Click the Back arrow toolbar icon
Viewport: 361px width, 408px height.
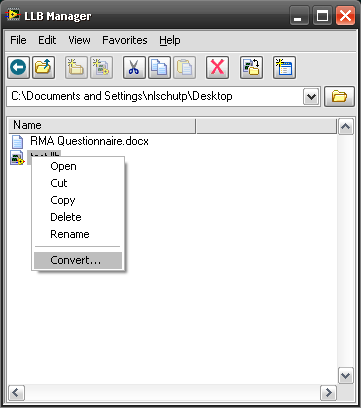click(x=19, y=68)
